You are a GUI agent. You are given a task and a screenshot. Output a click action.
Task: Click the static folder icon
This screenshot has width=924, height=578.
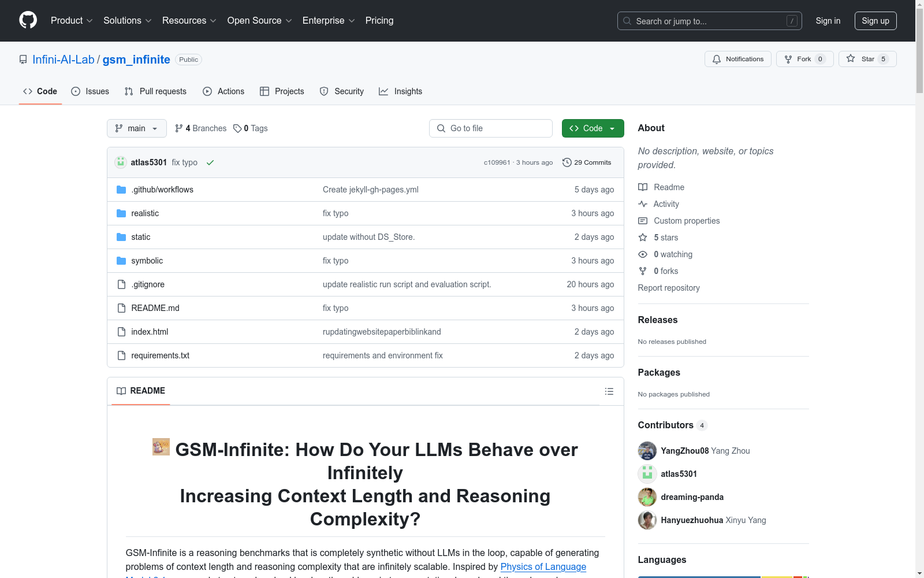[121, 237]
